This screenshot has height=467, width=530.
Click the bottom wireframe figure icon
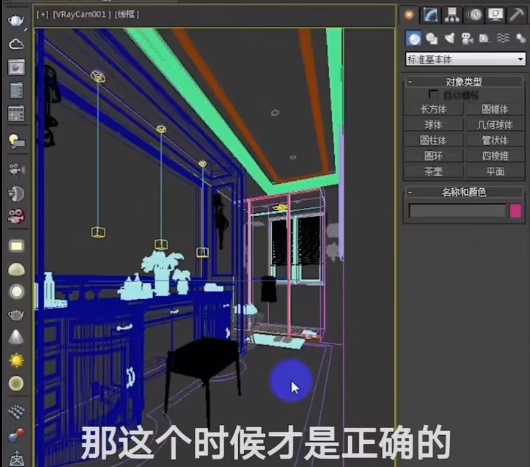tap(16, 458)
